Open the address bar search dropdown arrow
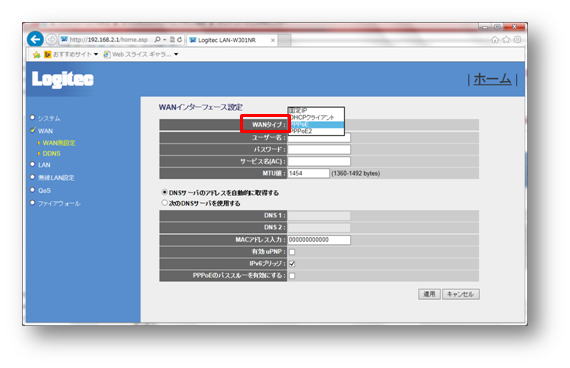Image resolution: width=570 pixels, height=368 pixels. click(165, 40)
